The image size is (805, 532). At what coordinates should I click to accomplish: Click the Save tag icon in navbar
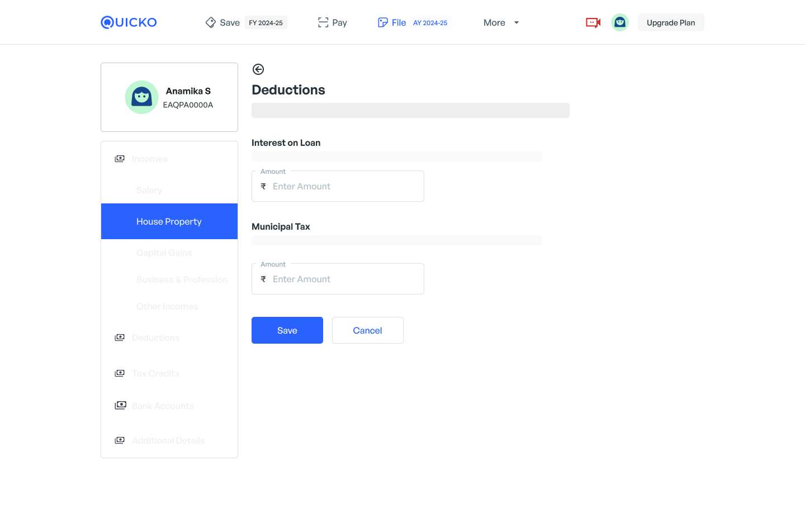tap(211, 22)
